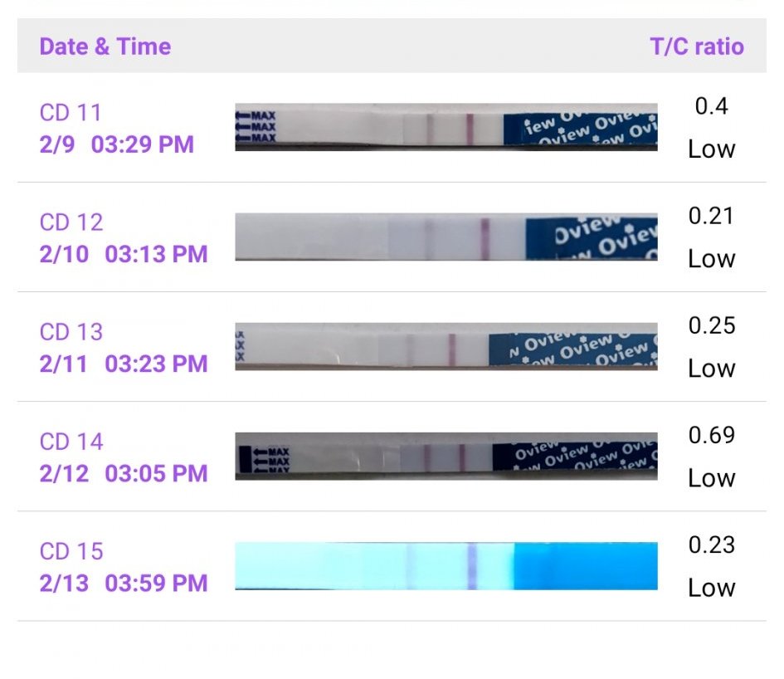Image resolution: width=784 pixels, height=679 pixels.
Task: Select the CD 11 cycle day label
Action: [71, 112]
